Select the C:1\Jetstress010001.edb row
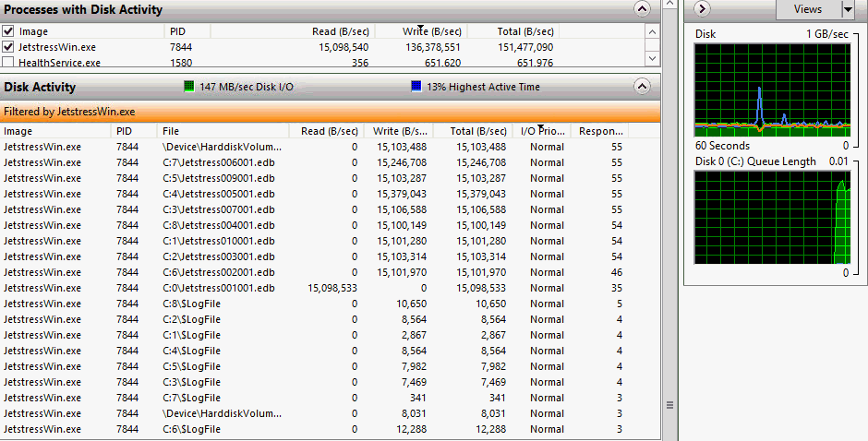 coord(331,241)
